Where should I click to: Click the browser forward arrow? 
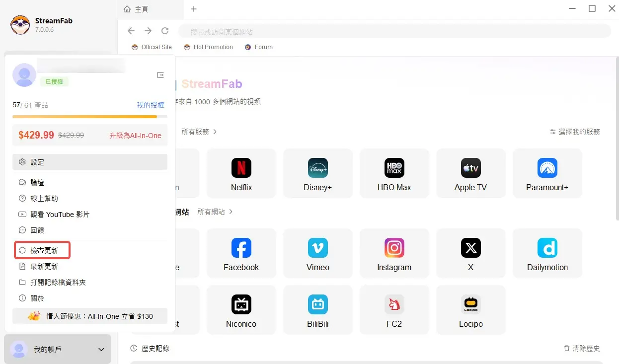click(x=148, y=31)
